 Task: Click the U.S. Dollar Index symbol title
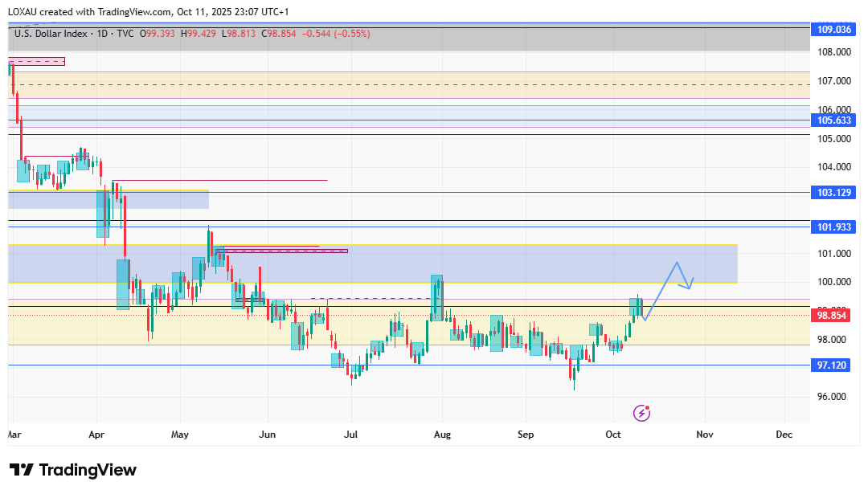(x=52, y=34)
